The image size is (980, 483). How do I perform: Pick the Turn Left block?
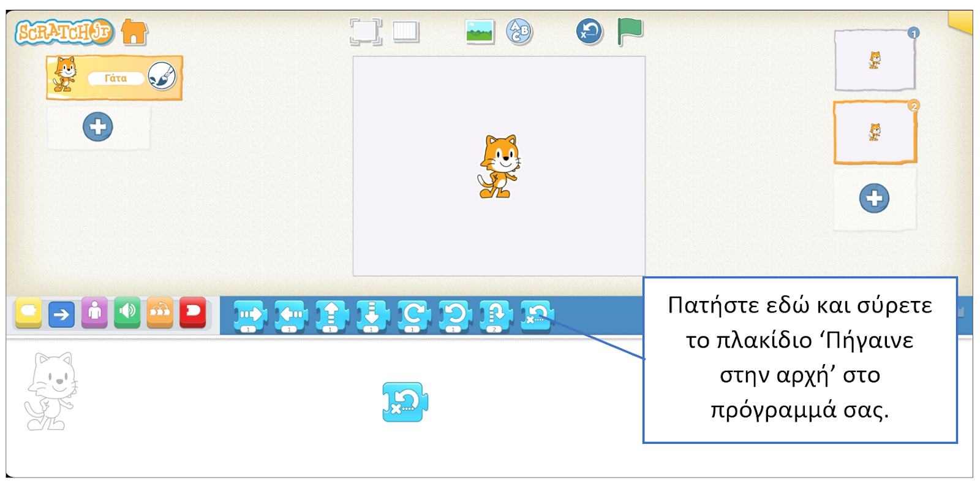454,316
